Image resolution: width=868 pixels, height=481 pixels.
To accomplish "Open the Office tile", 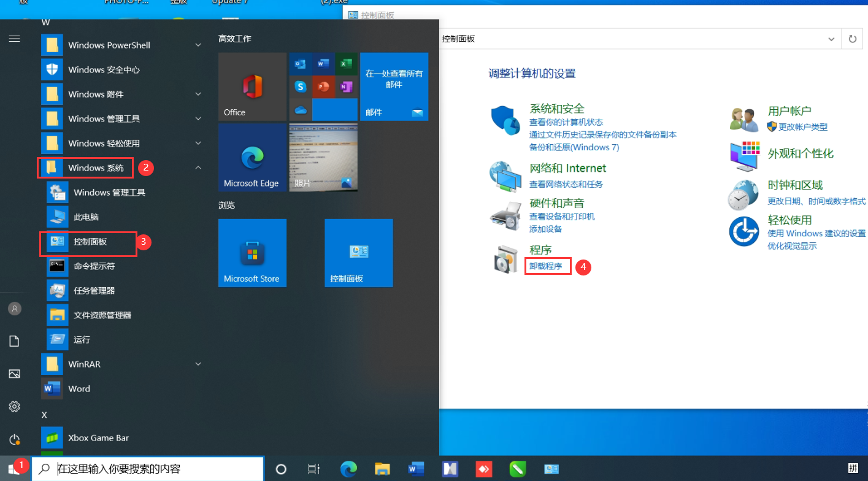I will (x=252, y=87).
